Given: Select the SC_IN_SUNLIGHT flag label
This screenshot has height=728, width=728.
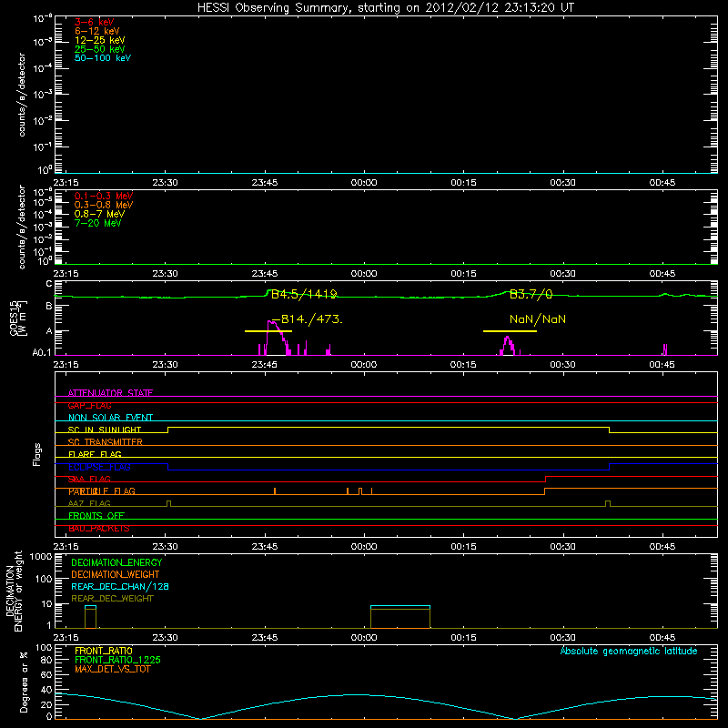Looking at the screenshot, I should pos(105,430).
